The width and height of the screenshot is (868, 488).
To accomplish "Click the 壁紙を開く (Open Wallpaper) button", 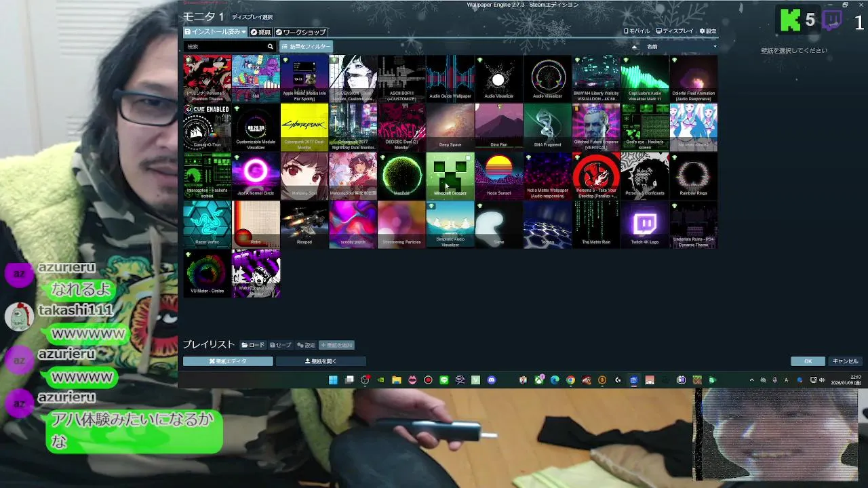I will (321, 361).
